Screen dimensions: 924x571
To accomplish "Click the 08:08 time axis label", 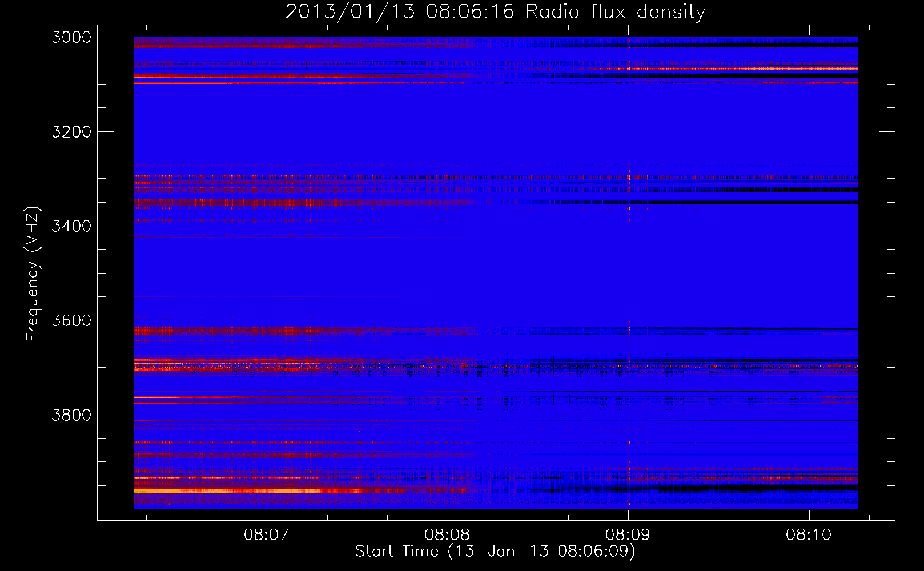I will click(x=448, y=535).
